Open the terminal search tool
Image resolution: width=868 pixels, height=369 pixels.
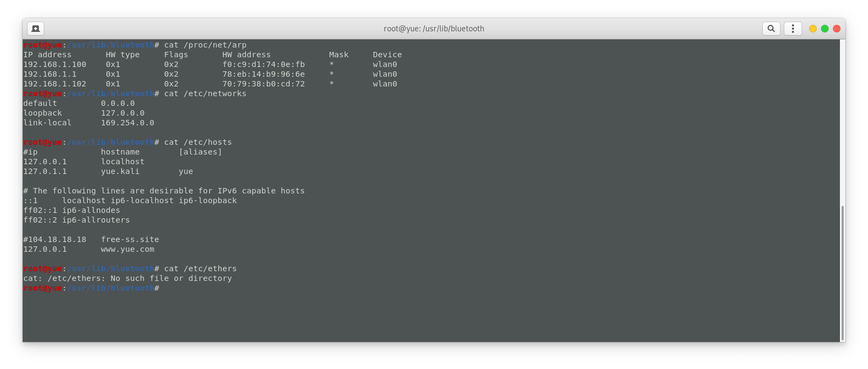tap(771, 29)
